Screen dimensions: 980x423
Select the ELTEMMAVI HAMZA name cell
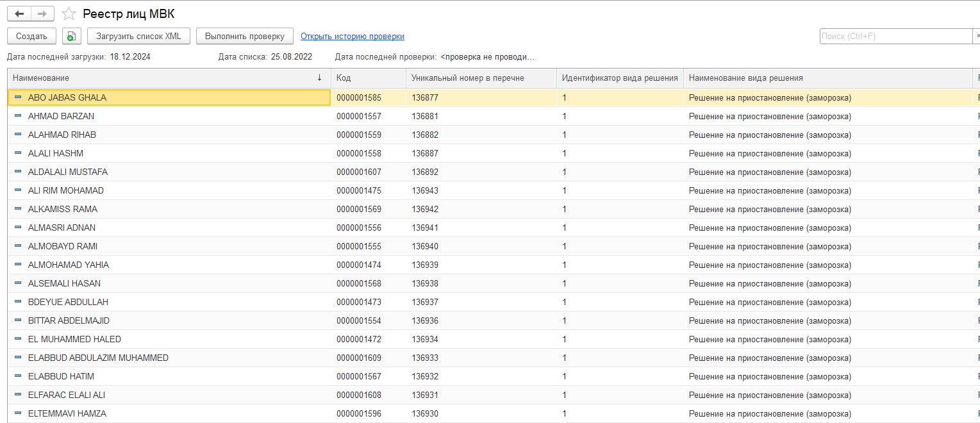[x=169, y=413]
